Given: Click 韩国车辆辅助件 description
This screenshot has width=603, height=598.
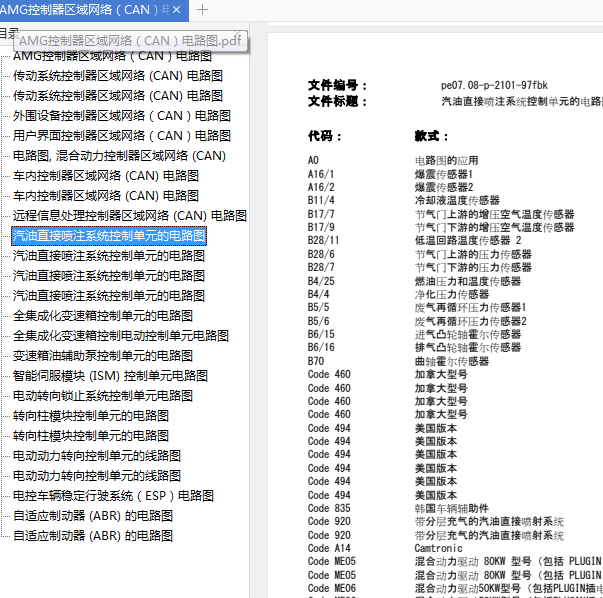Looking at the screenshot, I should (x=452, y=508).
